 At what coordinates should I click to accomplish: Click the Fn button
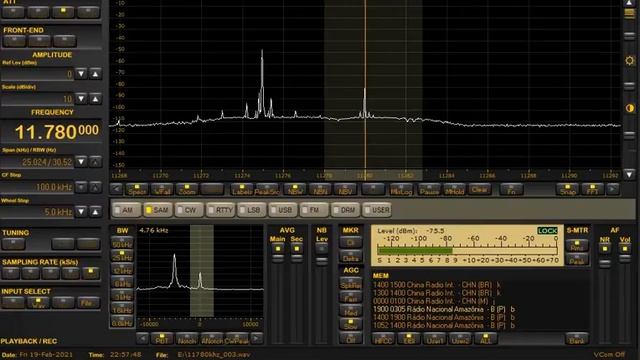pyautogui.click(x=511, y=189)
